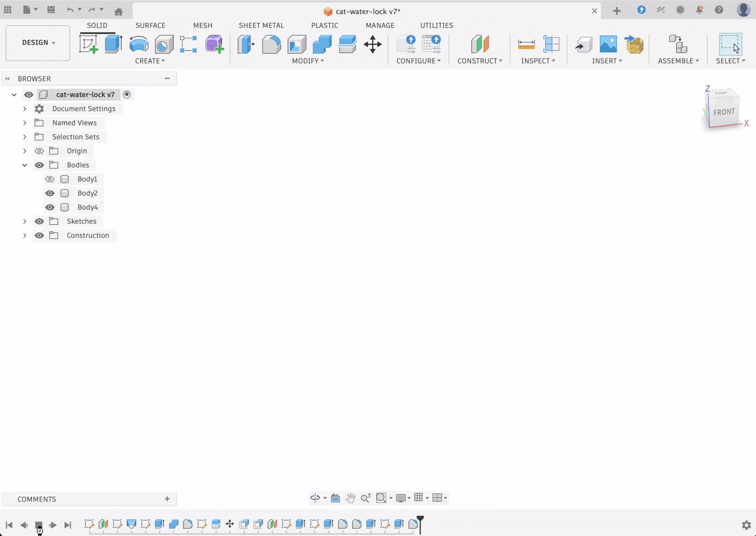Select the Rectangular Pattern tool
This screenshot has width=756, height=536.
coord(188,44)
